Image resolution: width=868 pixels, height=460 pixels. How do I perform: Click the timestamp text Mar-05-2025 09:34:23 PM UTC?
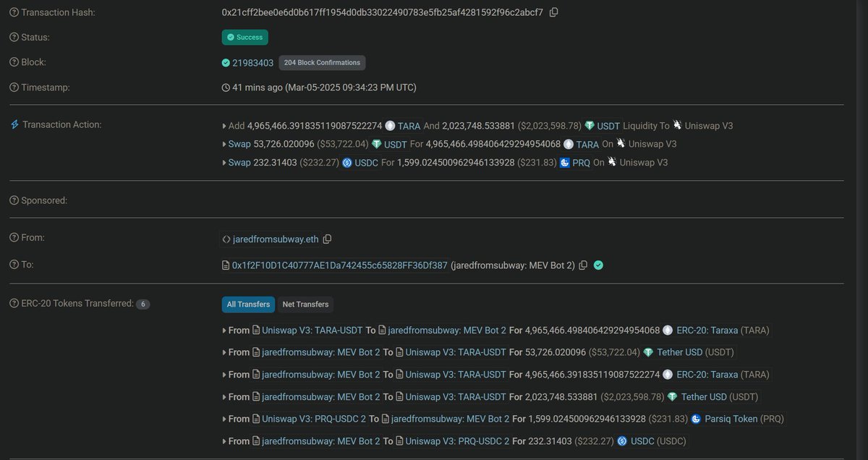click(351, 88)
